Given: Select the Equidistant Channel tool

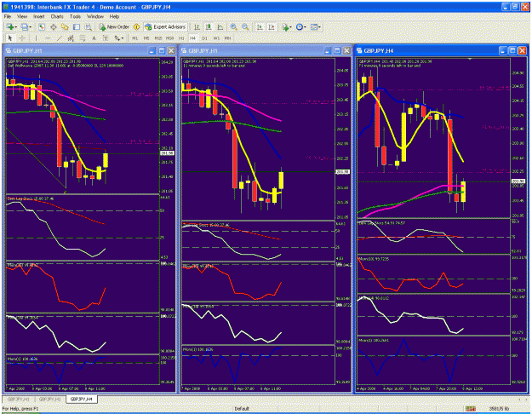Looking at the screenshot, I should tap(71, 38).
